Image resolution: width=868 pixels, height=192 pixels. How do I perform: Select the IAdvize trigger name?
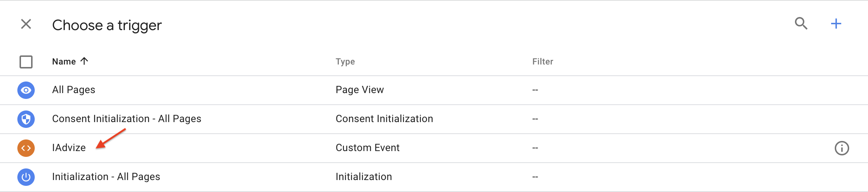pos(69,148)
